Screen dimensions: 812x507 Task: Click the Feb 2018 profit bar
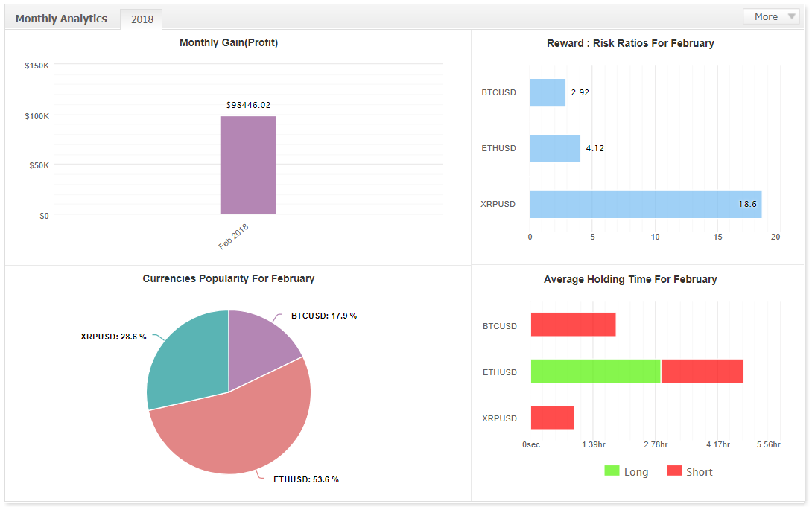[248, 165]
